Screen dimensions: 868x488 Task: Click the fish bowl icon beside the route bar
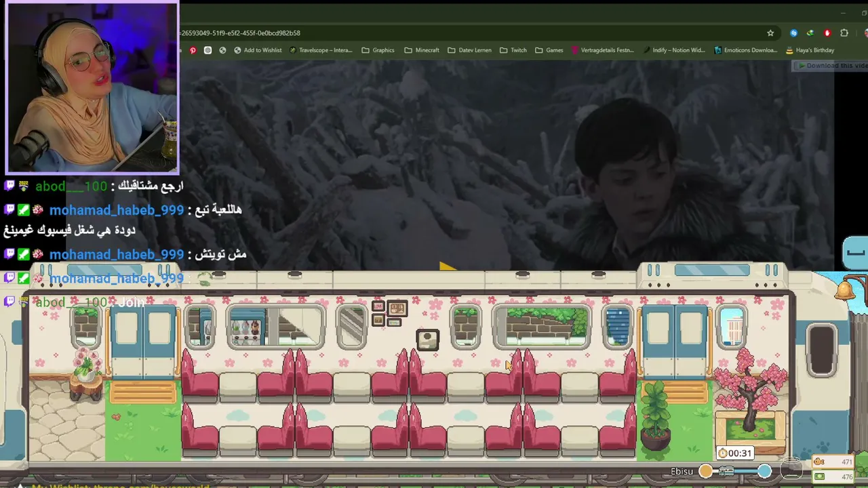coord(791,469)
